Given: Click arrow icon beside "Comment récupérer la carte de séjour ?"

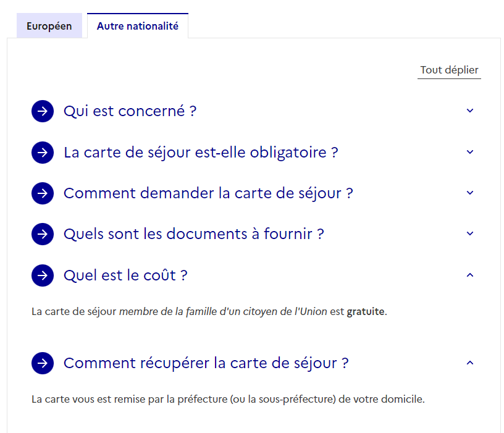Looking at the screenshot, I should point(43,363).
